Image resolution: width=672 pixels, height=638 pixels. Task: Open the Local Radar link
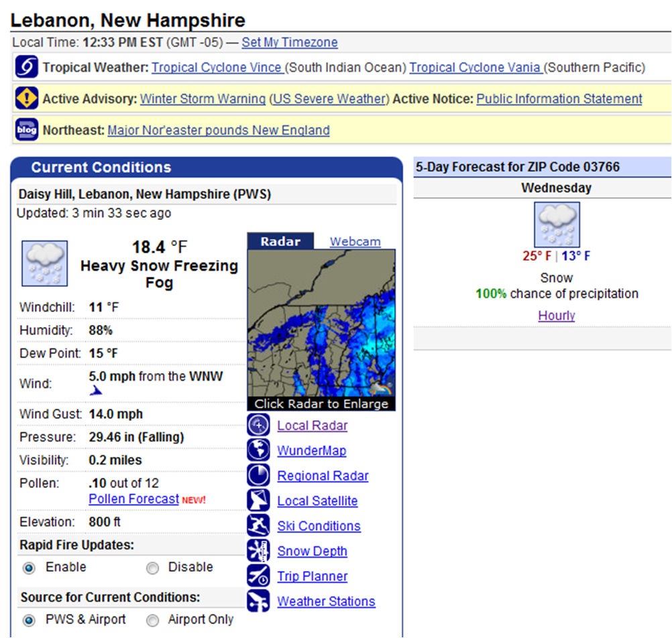tap(312, 426)
